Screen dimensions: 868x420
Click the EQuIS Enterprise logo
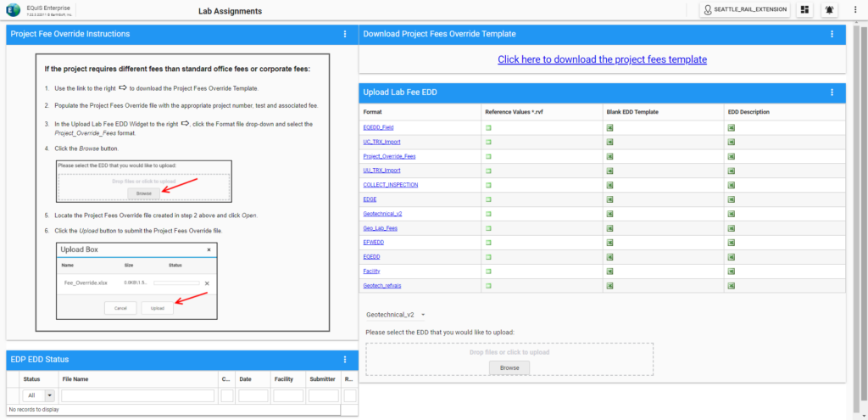15,10
